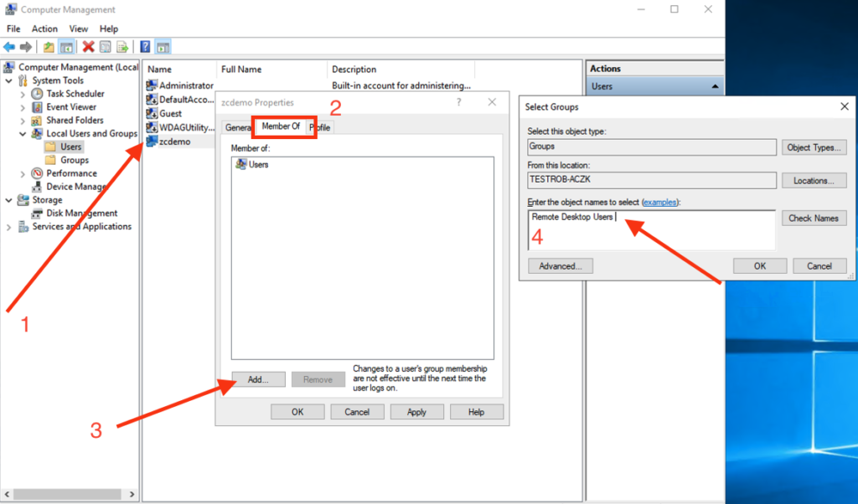Viewport: 858px width, 504px height.
Task: Click the System Tools wrench icon
Action: tap(23, 80)
